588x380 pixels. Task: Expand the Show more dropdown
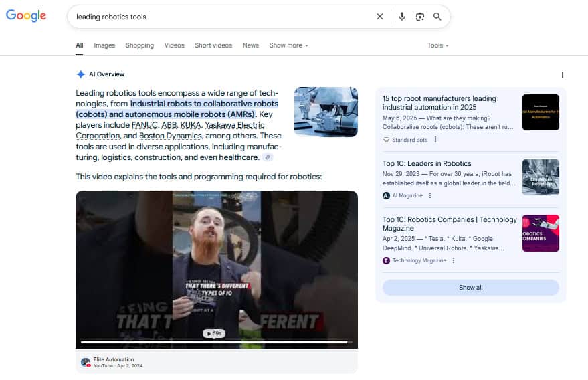pyautogui.click(x=288, y=45)
